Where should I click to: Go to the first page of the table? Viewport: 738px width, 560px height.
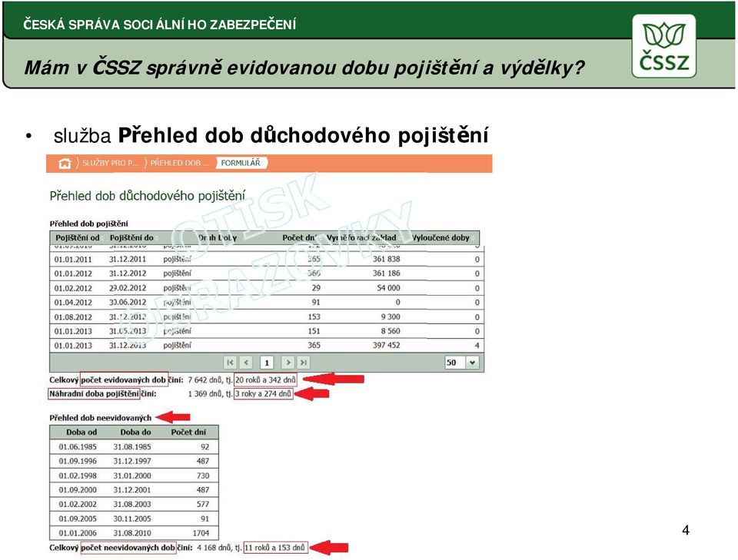coord(230,363)
